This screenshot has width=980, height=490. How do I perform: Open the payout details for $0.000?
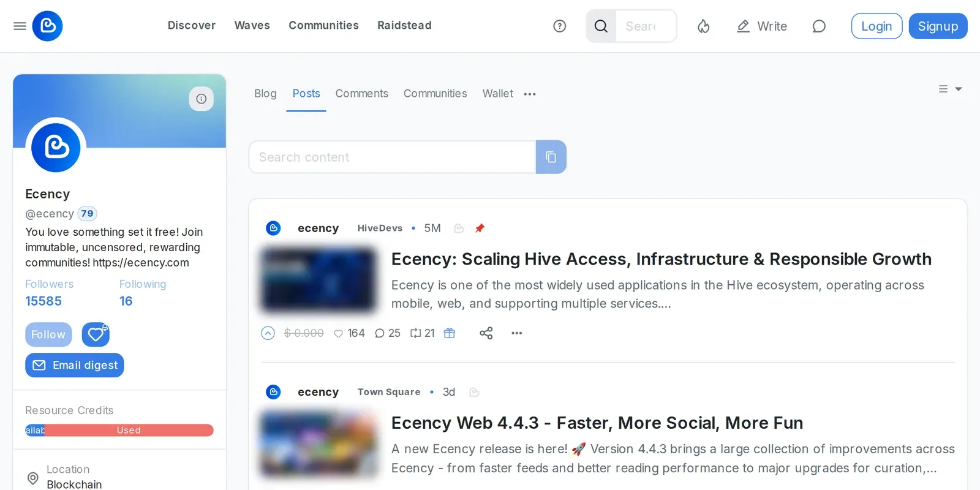pyautogui.click(x=304, y=333)
